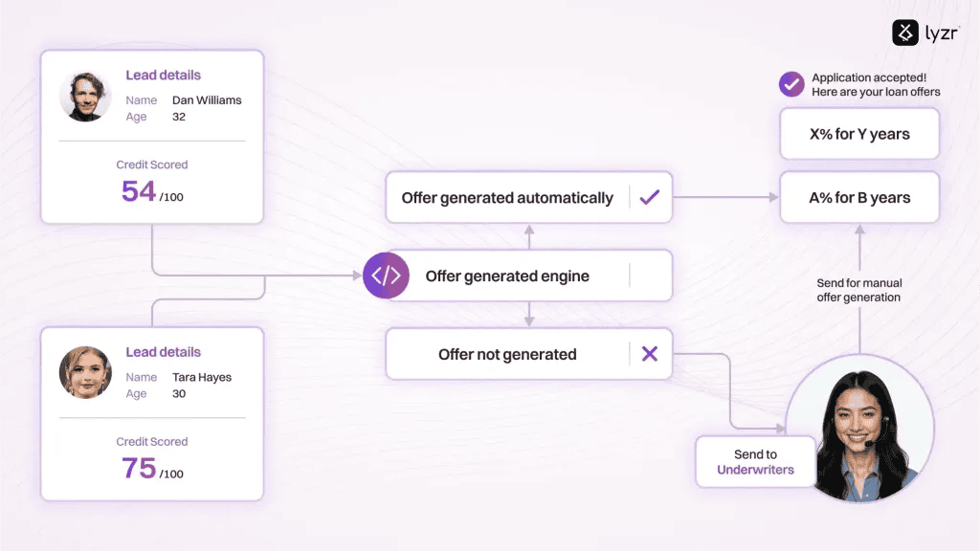The image size is (980, 551).
Task: Click the X mark beside Offer not generated
Action: [x=650, y=354]
